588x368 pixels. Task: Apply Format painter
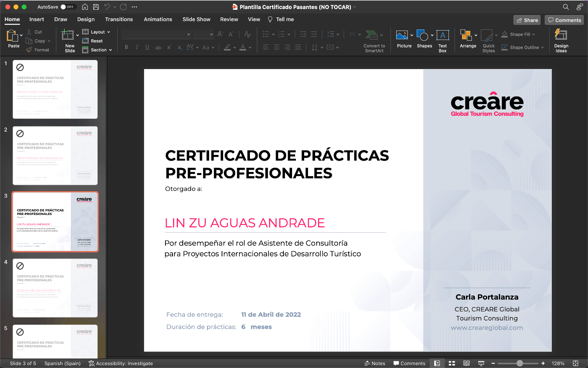point(38,50)
